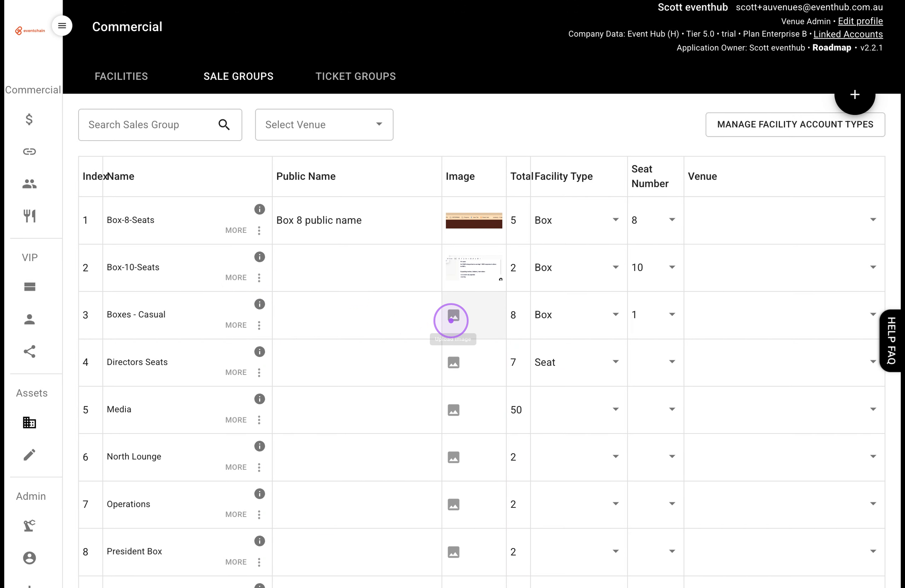Click the 'Box 8 public name' cell
905x588 pixels.
tap(357, 220)
